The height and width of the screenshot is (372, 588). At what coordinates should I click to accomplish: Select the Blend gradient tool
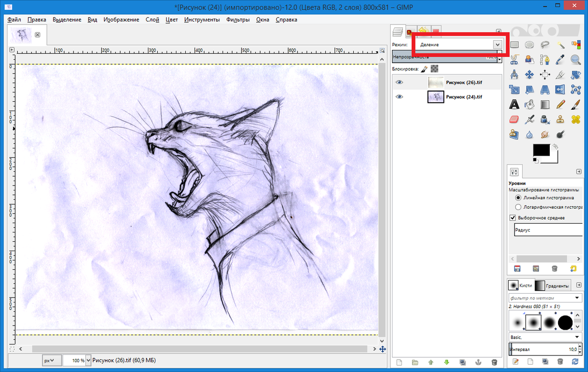[x=545, y=104]
